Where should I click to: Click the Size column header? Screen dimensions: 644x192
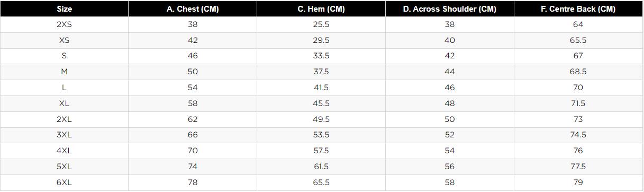[64, 9]
